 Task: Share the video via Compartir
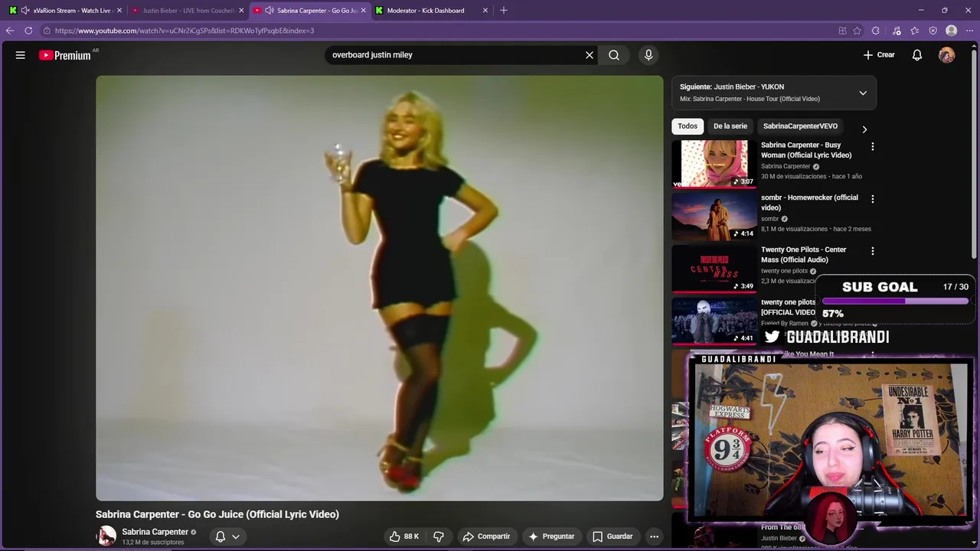pyautogui.click(x=486, y=536)
